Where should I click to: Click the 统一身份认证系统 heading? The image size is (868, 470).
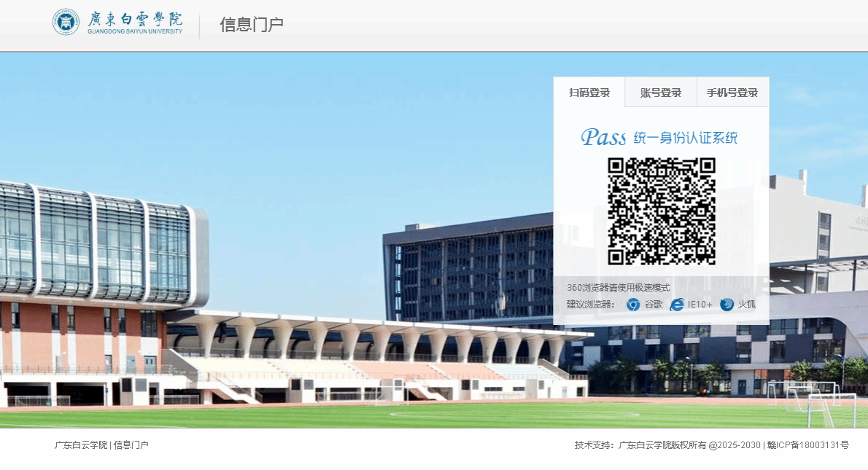click(x=685, y=138)
